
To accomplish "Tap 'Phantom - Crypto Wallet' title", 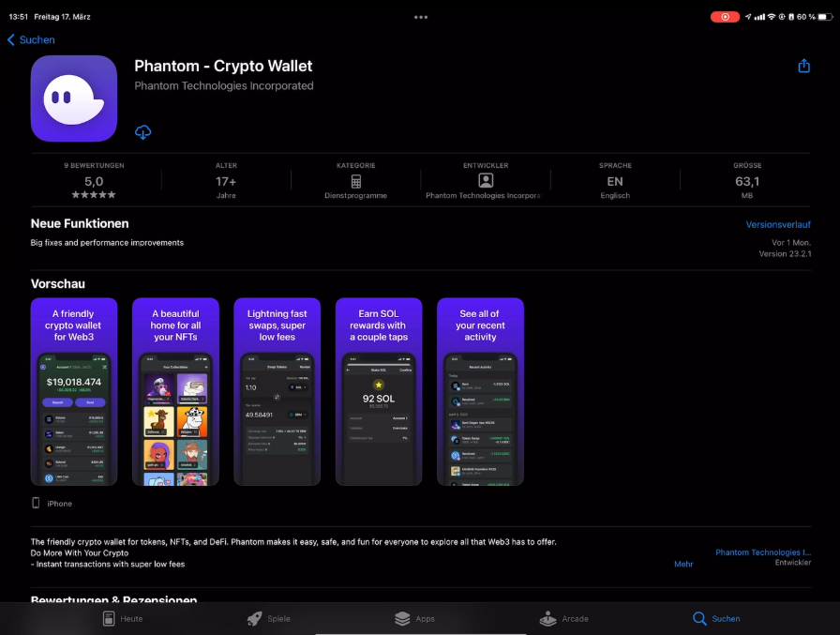I will [223, 66].
